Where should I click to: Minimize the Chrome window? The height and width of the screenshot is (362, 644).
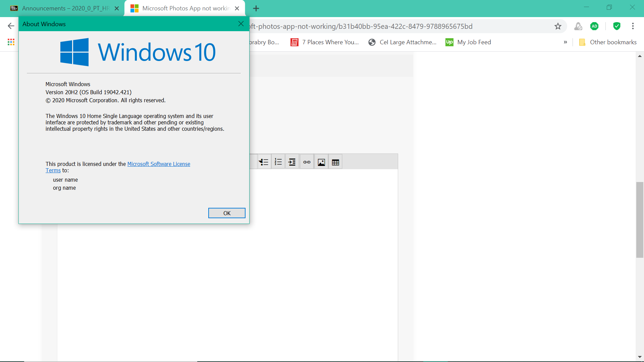(586, 7)
